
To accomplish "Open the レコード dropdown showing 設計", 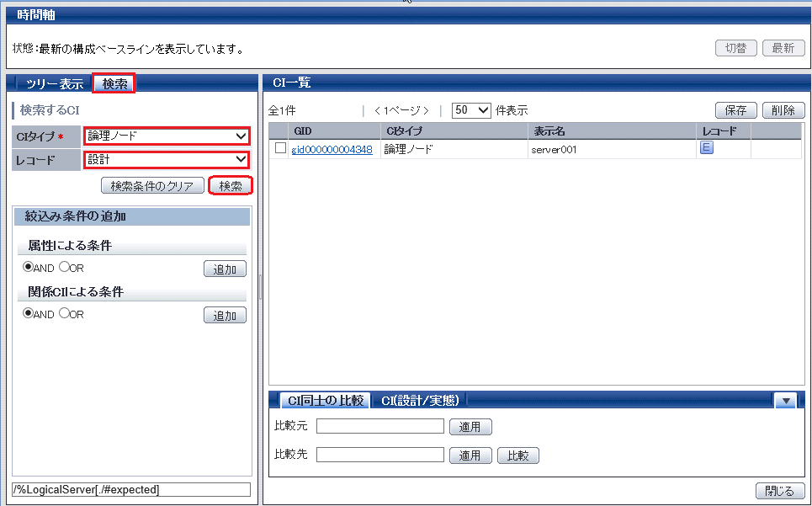I will pos(167,159).
